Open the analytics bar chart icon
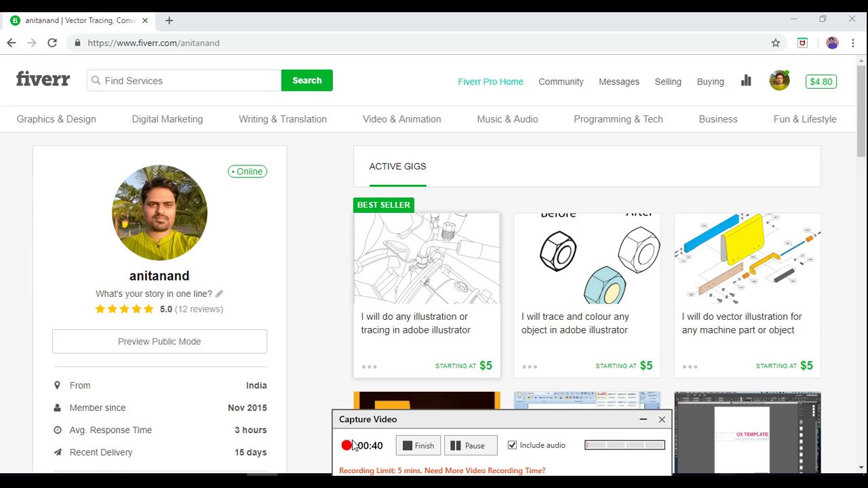 coord(746,81)
